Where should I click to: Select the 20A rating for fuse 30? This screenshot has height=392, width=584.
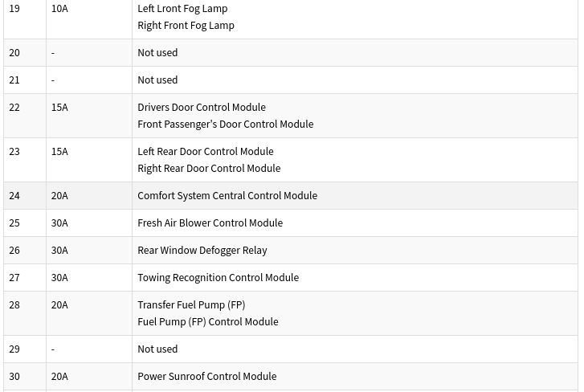[59, 377]
